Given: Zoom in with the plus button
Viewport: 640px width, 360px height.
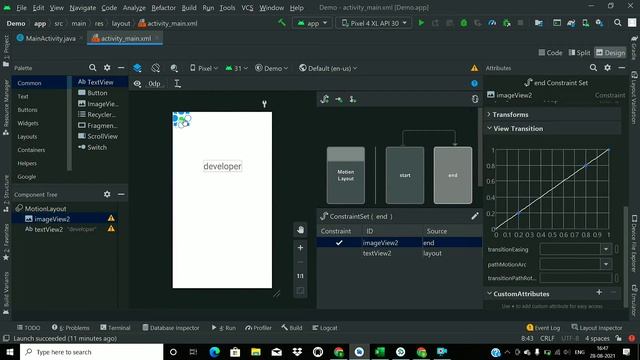Looking at the screenshot, I should (x=300, y=248).
